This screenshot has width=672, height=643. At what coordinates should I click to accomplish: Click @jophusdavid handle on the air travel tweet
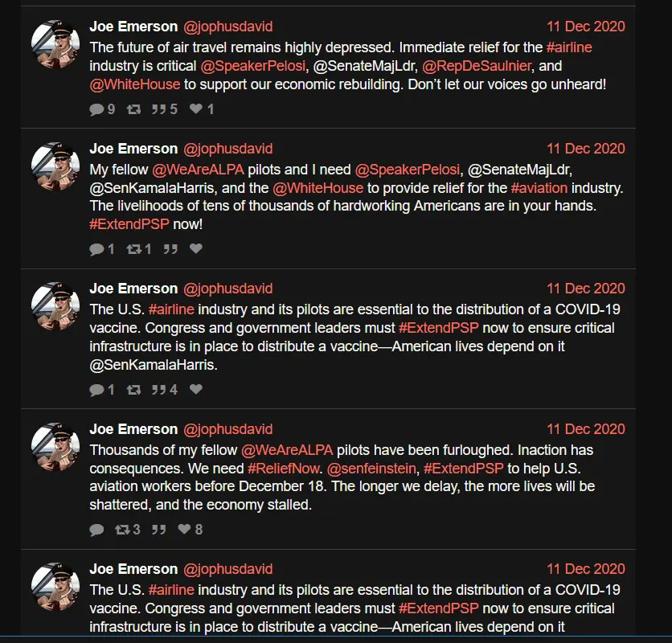228,27
